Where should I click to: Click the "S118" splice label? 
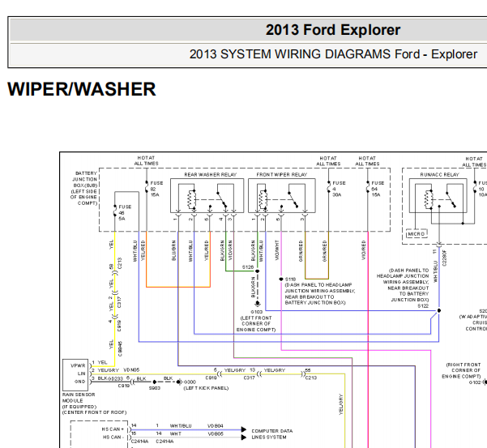pyautogui.click(x=290, y=279)
